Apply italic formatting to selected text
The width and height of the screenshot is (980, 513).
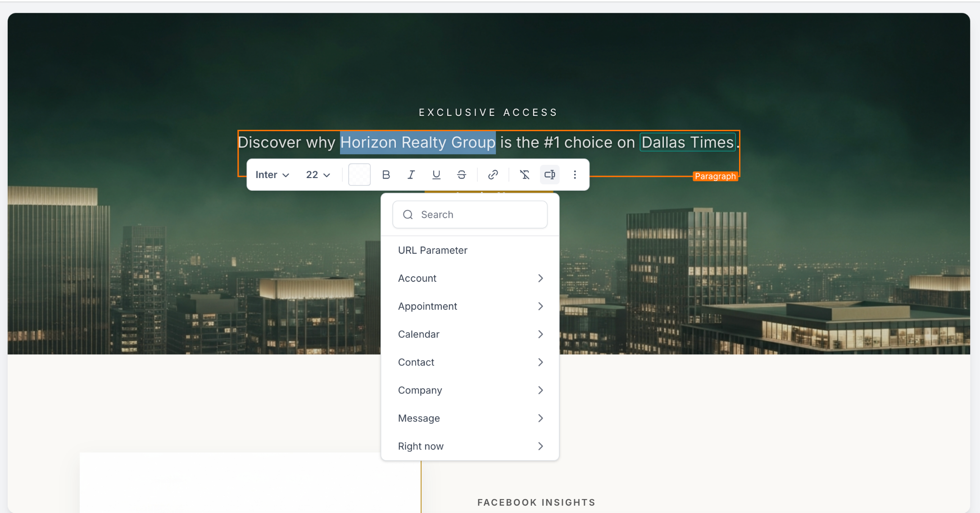point(411,175)
